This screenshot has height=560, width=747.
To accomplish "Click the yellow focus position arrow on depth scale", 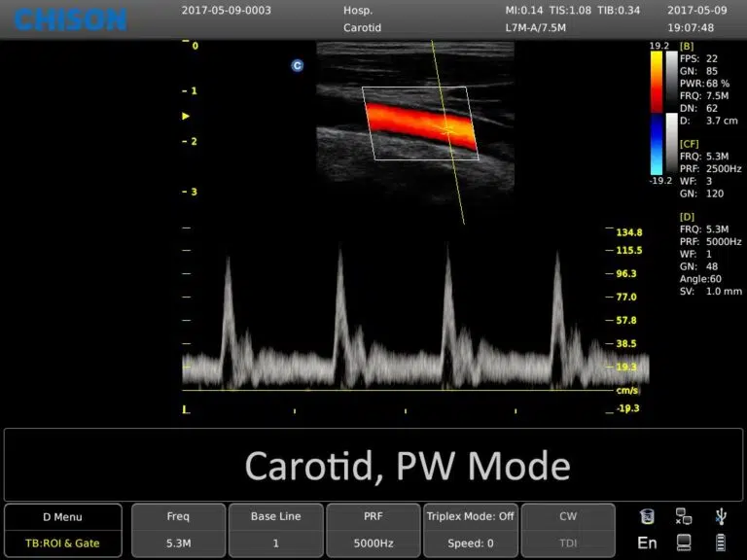I will [187, 116].
